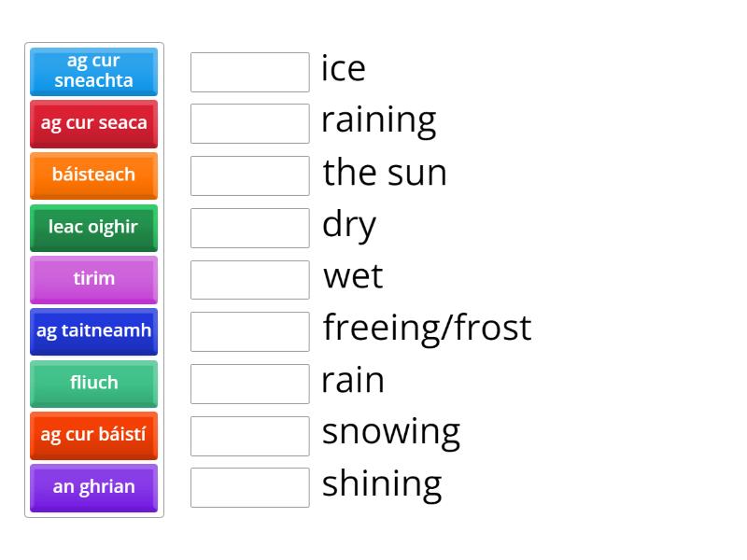Choose the 'ag cur báistí' tile
The image size is (747, 560).
pyautogui.click(x=94, y=436)
